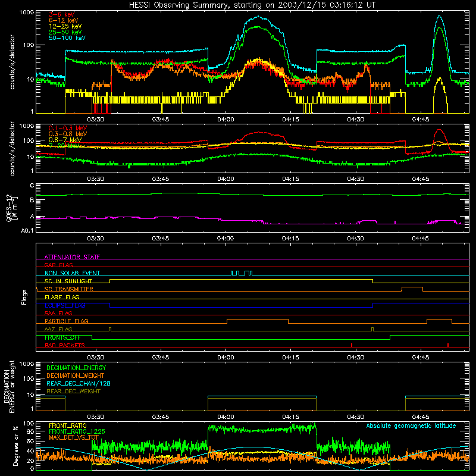Click the SAA_FLAG label
This screenshot has width=476, height=476.
(x=58, y=313)
